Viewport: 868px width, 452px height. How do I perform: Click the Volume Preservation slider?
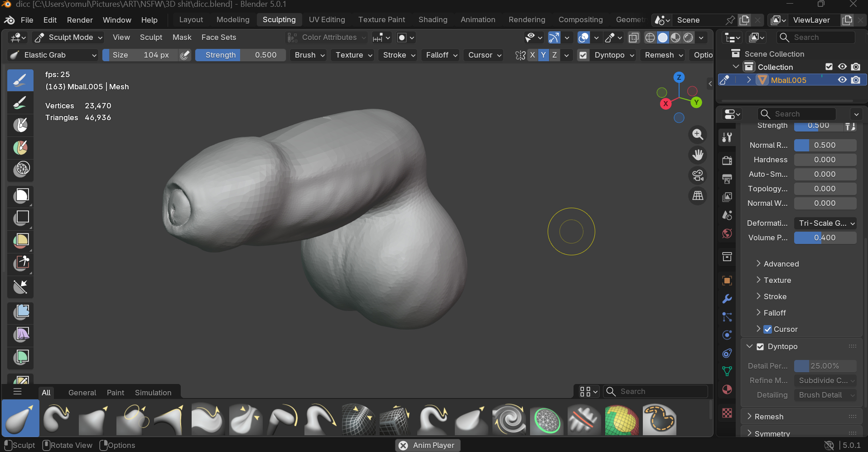pyautogui.click(x=825, y=238)
